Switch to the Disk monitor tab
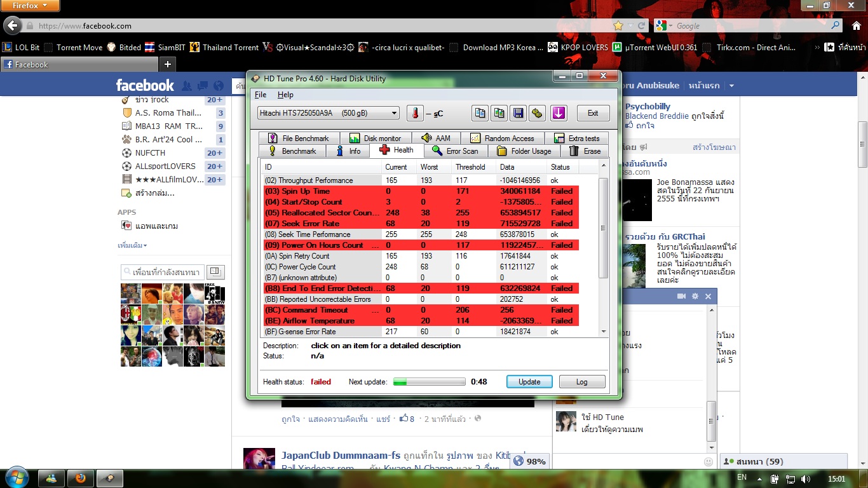868x488 pixels. pos(376,139)
